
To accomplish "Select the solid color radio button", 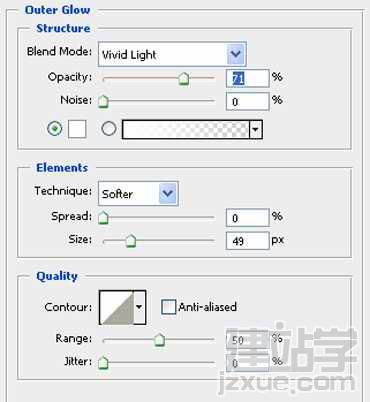I will pyautogui.click(x=55, y=128).
